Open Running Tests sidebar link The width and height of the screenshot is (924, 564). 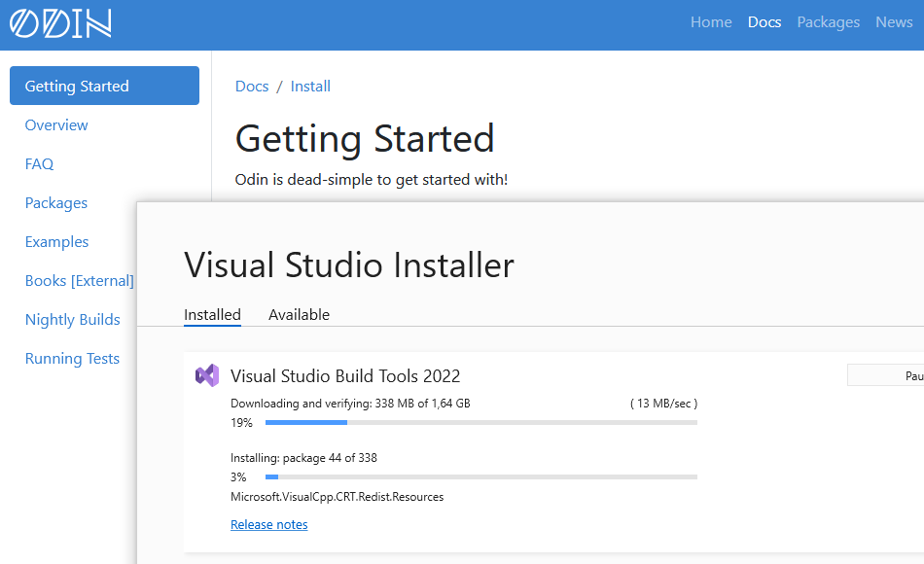tap(72, 358)
